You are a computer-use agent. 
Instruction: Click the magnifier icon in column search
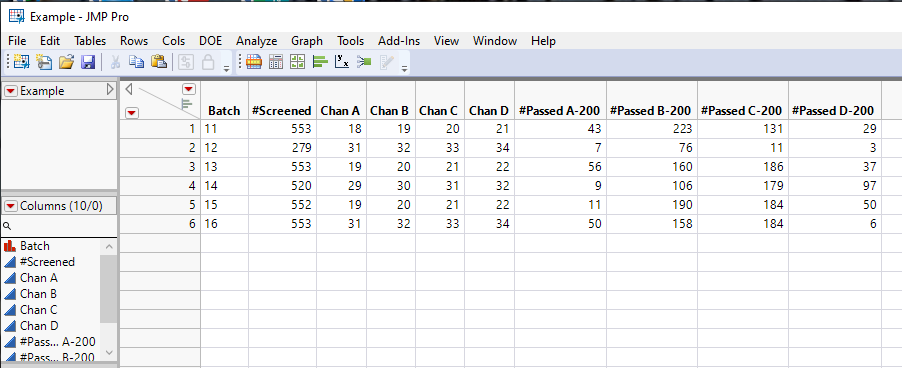tap(7, 227)
